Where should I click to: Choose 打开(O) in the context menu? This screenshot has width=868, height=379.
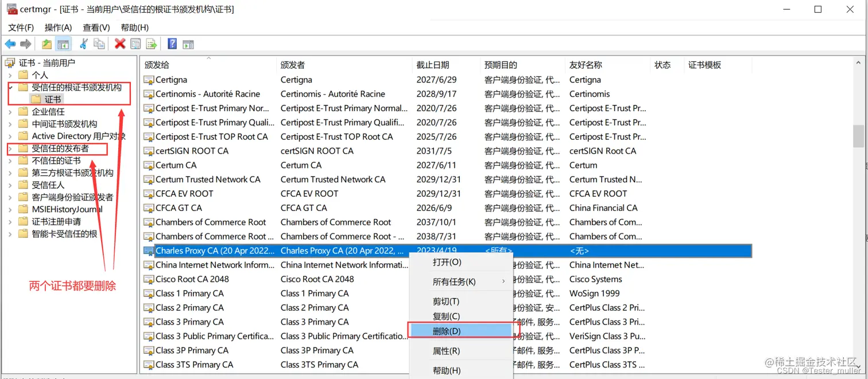(x=460, y=262)
